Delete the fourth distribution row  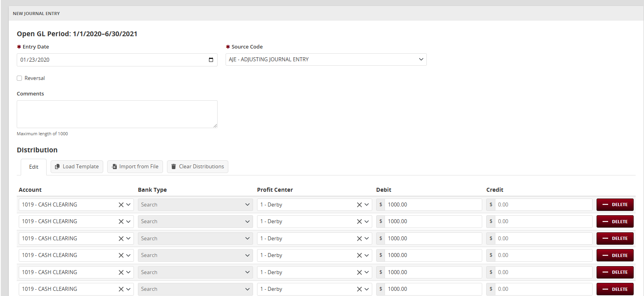point(615,255)
